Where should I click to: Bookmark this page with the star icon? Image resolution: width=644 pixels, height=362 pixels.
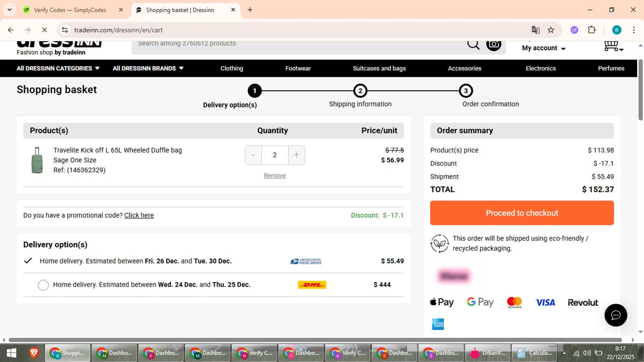pos(551,30)
